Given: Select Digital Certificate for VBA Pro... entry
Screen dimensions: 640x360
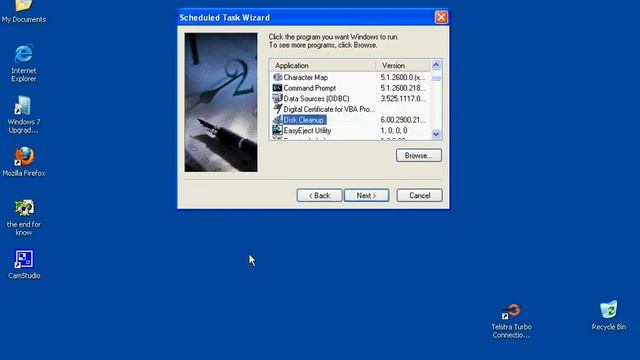Looking at the screenshot, I should click(x=329, y=109).
